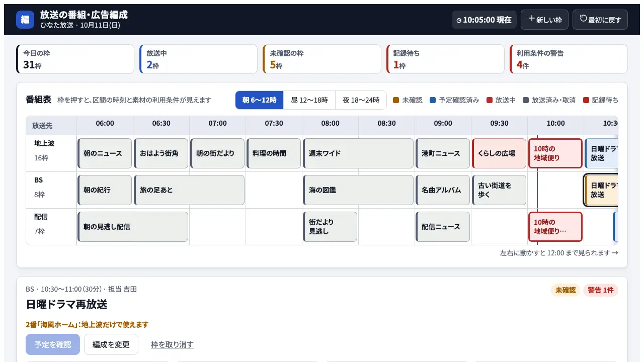Click the blue 編 app logo icon

pyautogui.click(x=25, y=20)
